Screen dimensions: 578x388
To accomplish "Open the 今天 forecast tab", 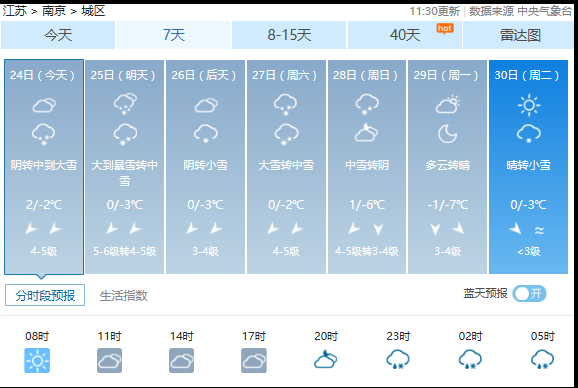I will pyautogui.click(x=58, y=35).
